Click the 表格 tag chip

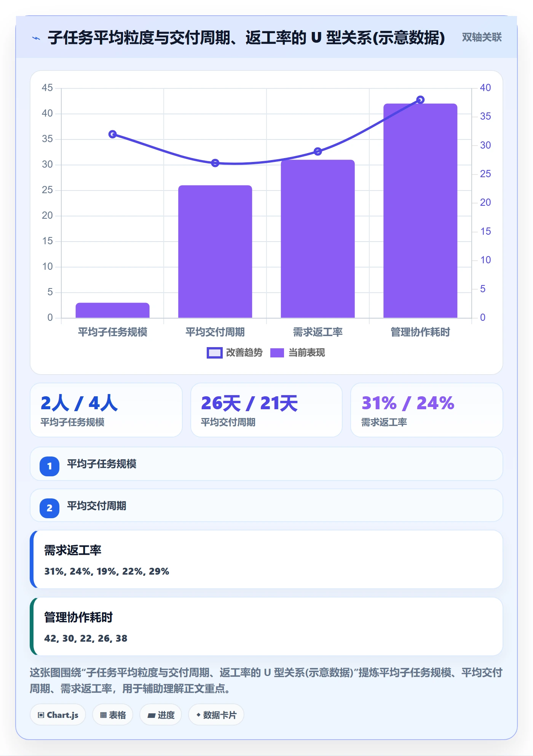coord(113,715)
